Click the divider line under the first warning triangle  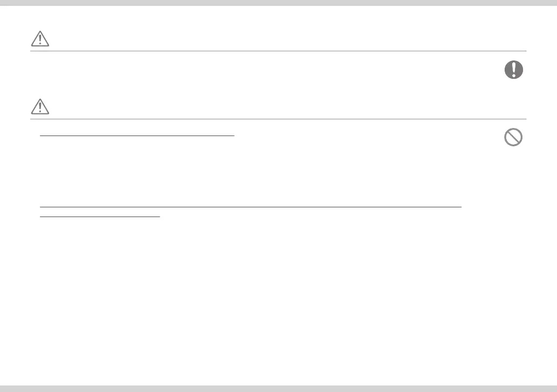(278, 51)
